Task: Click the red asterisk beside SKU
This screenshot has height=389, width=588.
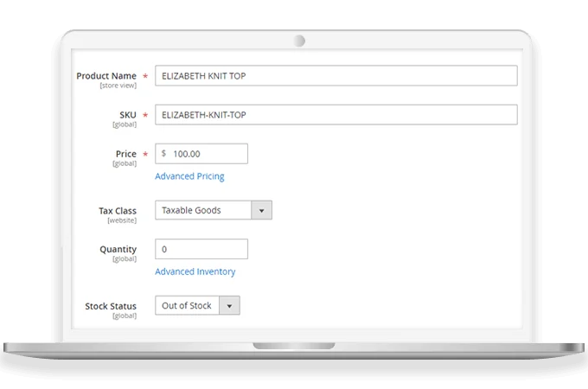Action: point(145,116)
